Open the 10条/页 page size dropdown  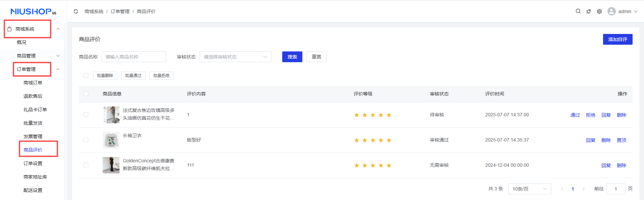[530, 189]
